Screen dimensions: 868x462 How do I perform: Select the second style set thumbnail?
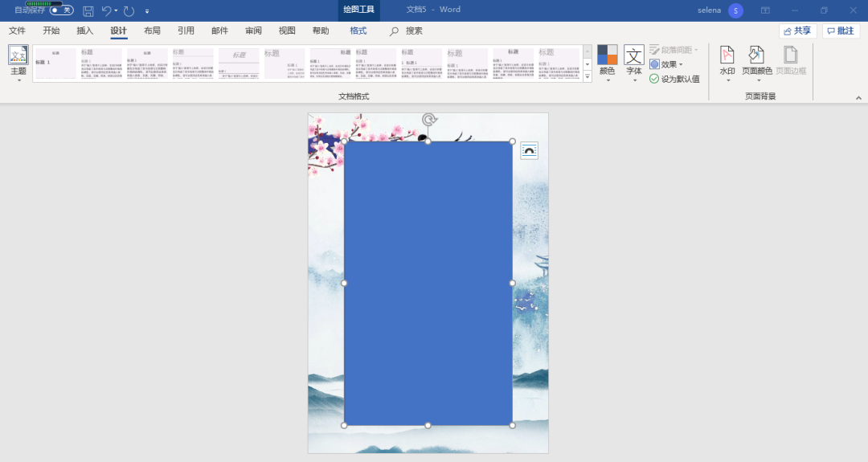102,63
